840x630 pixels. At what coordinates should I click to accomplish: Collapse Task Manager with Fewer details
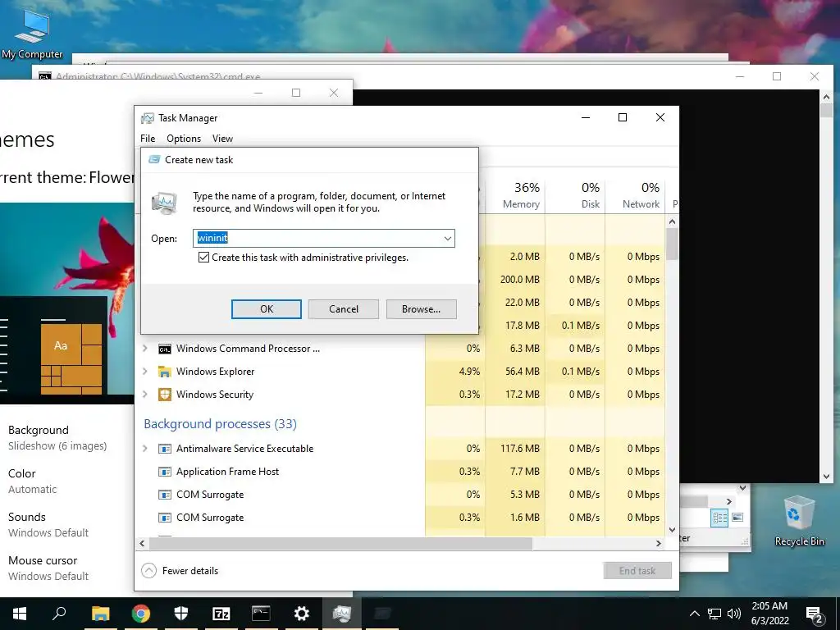(180, 571)
